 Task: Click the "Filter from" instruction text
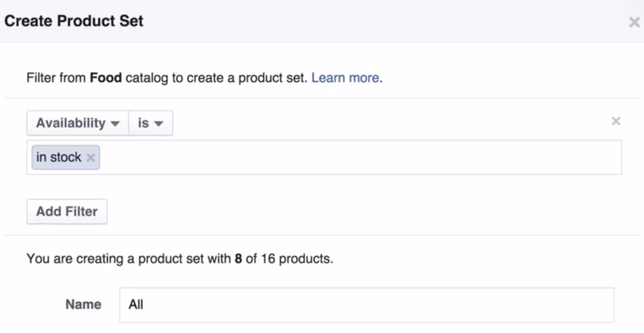click(56, 79)
